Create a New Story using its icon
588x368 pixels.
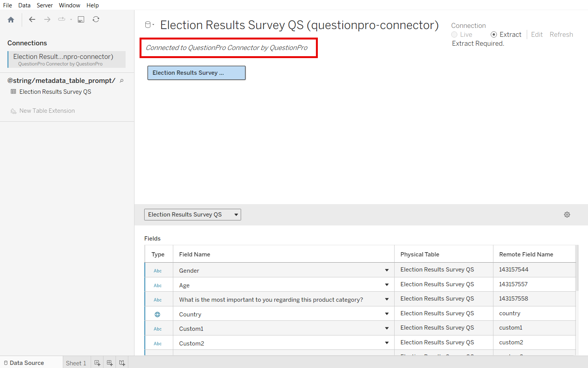(122, 362)
